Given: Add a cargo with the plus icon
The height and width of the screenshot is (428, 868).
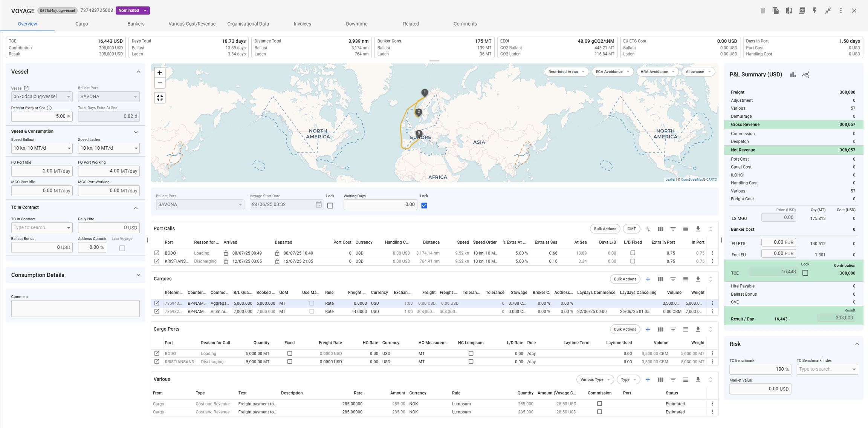Looking at the screenshot, I should (x=648, y=279).
